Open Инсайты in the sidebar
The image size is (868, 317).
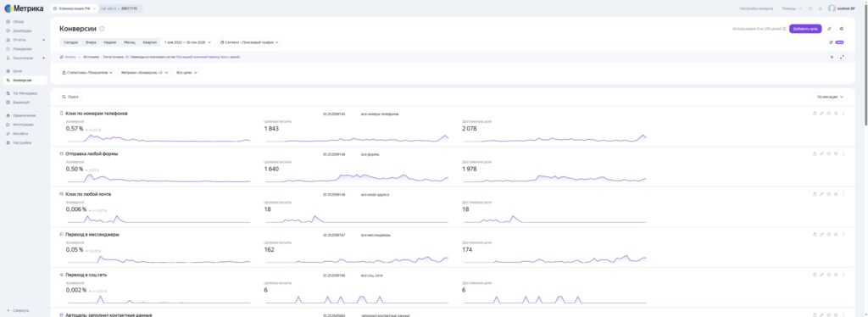(x=20, y=134)
